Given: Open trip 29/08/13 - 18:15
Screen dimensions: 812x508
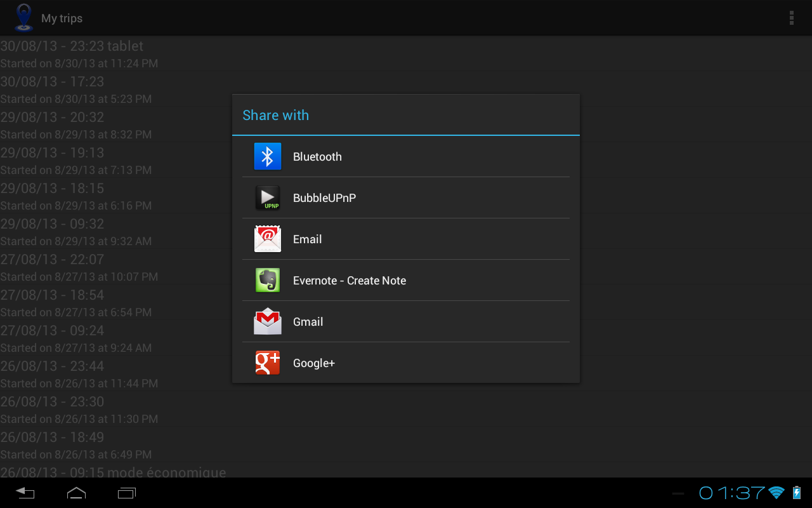Looking at the screenshot, I should click(x=406, y=196).
